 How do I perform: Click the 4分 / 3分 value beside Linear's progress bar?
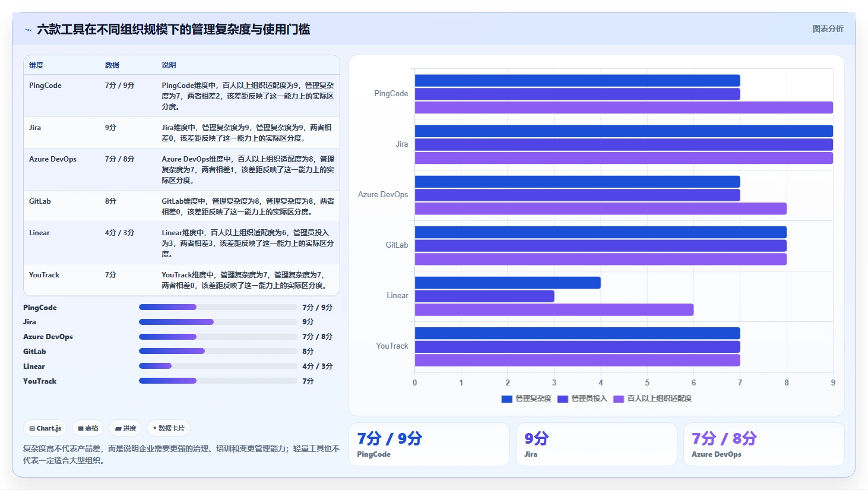(x=318, y=366)
